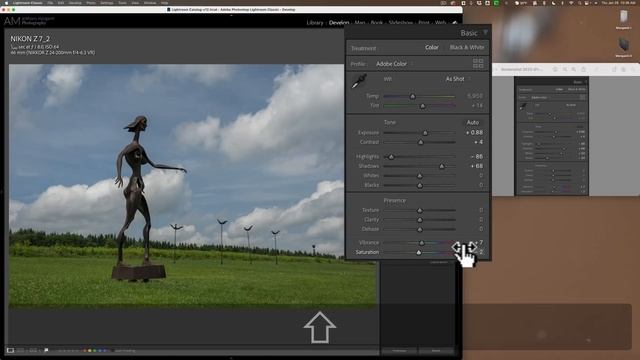Click the Contrast slider handle
The width and height of the screenshot is (640, 360).
pyautogui.click(x=420, y=142)
